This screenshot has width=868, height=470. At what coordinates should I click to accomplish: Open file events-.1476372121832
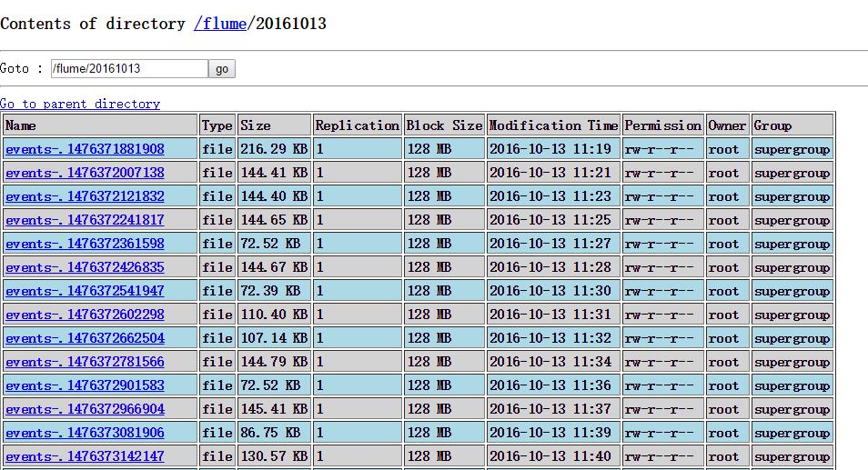85,197
